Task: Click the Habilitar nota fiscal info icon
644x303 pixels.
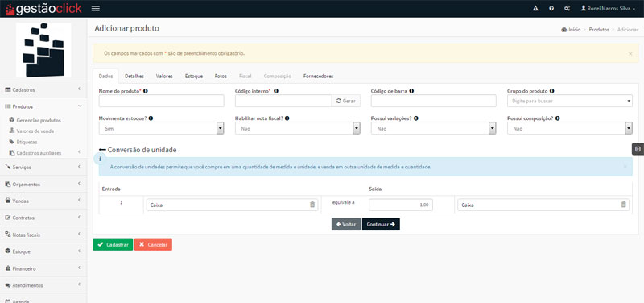Action: point(287,118)
